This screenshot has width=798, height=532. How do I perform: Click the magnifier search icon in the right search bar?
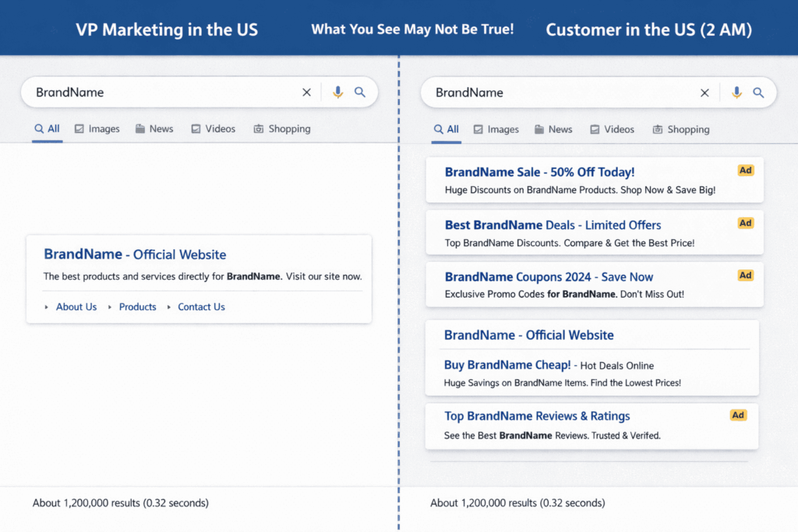tap(759, 92)
